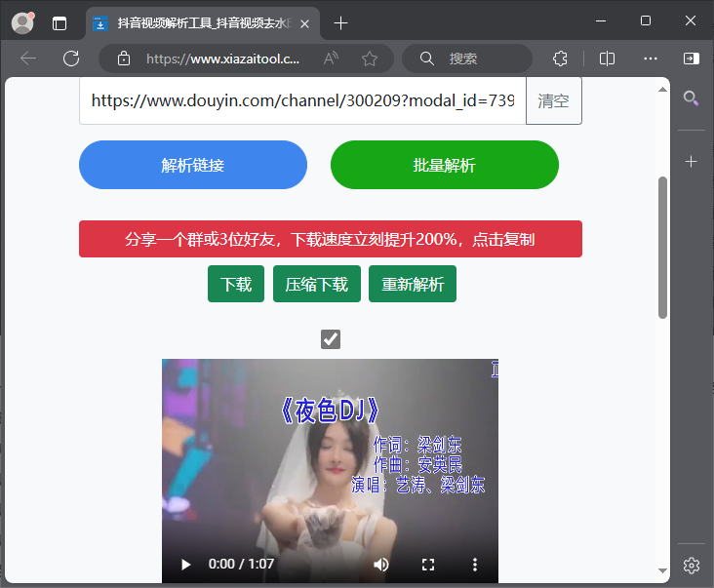Click the 压缩下载 button
This screenshot has height=588, width=714.
(317, 284)
